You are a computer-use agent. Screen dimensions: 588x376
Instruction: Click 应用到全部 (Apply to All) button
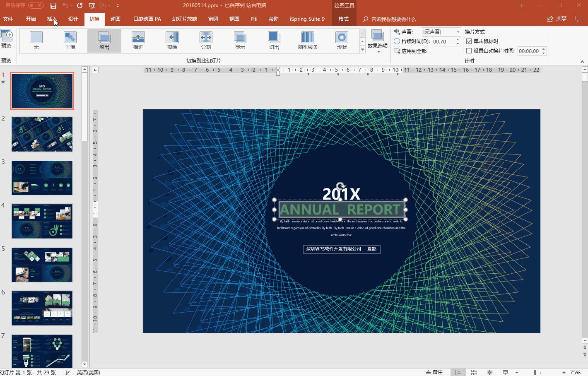tap(410, 51)
